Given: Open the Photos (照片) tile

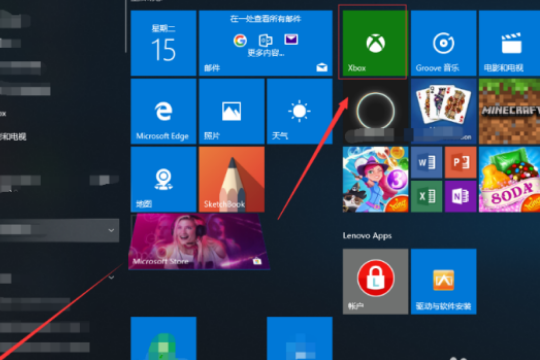Looking at the screenshot, I should click(231, 111).
